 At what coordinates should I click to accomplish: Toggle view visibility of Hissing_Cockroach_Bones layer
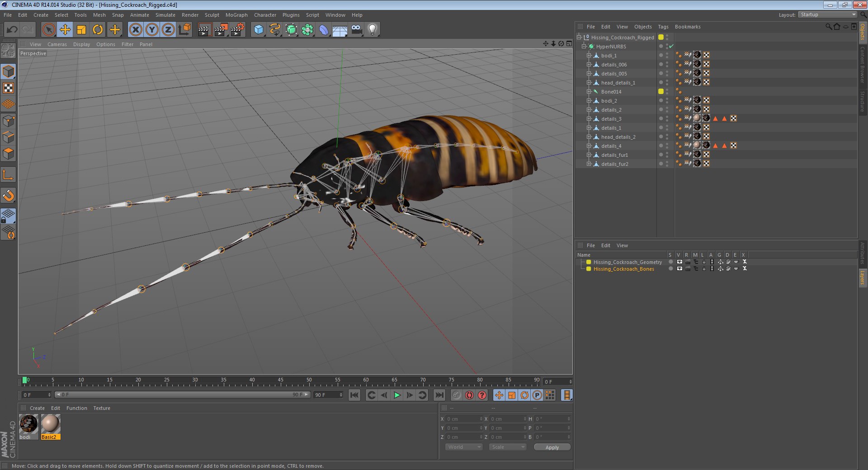(x=679, y=269)
